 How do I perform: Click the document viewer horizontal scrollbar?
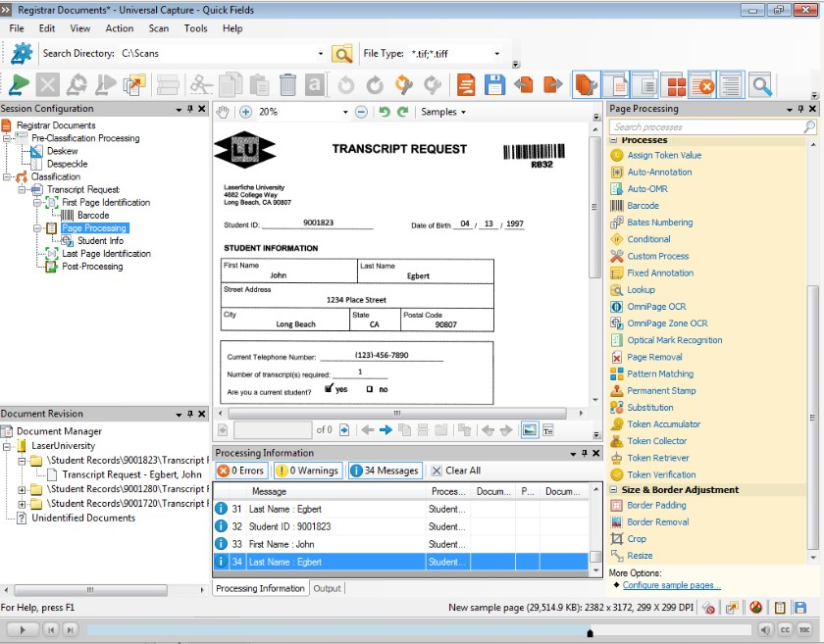(396, 414)
